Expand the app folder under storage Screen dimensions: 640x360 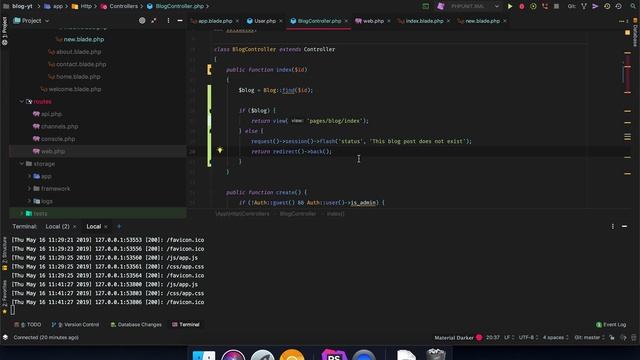[x=29, y=176]
